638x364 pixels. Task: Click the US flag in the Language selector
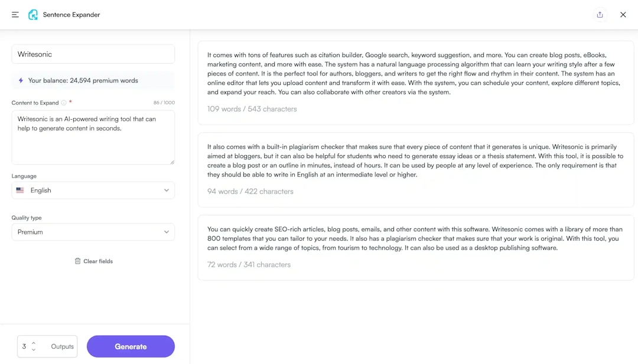(19, 190)
